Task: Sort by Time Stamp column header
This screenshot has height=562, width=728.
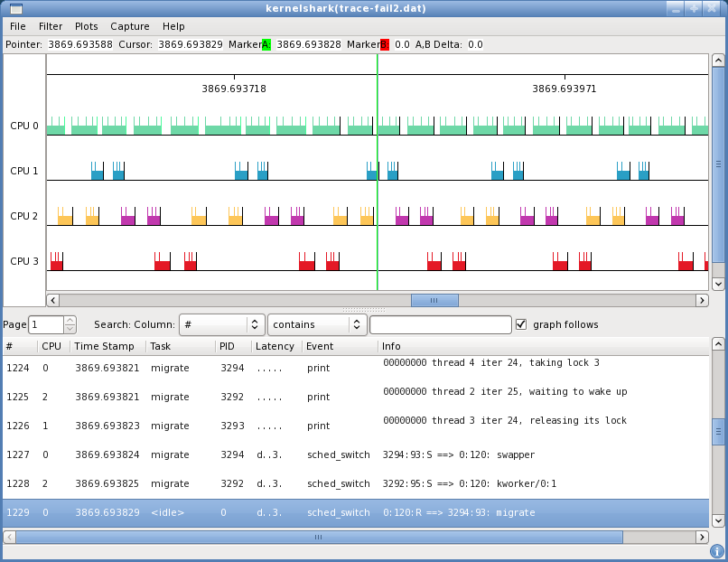Action: point(104,346)
